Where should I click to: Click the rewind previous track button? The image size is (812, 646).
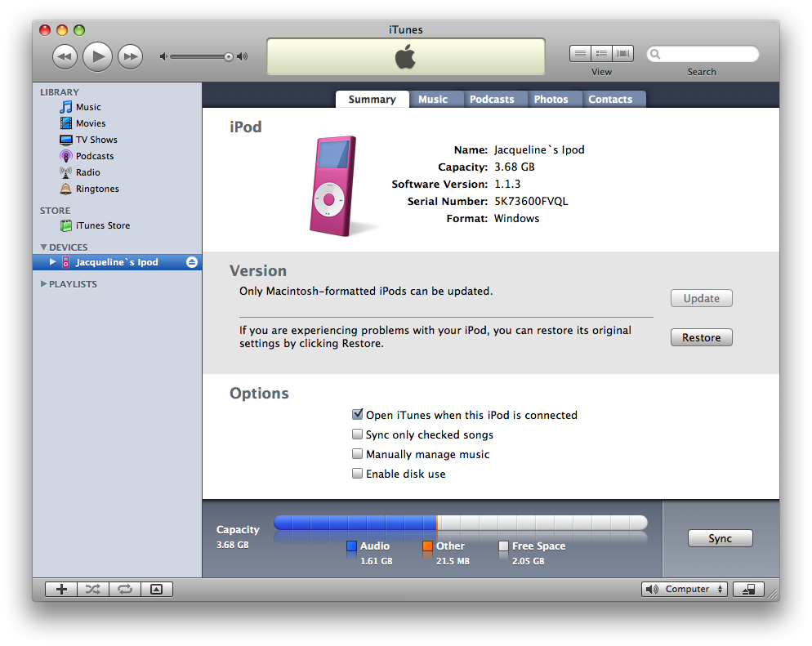[x=65, y=56]
